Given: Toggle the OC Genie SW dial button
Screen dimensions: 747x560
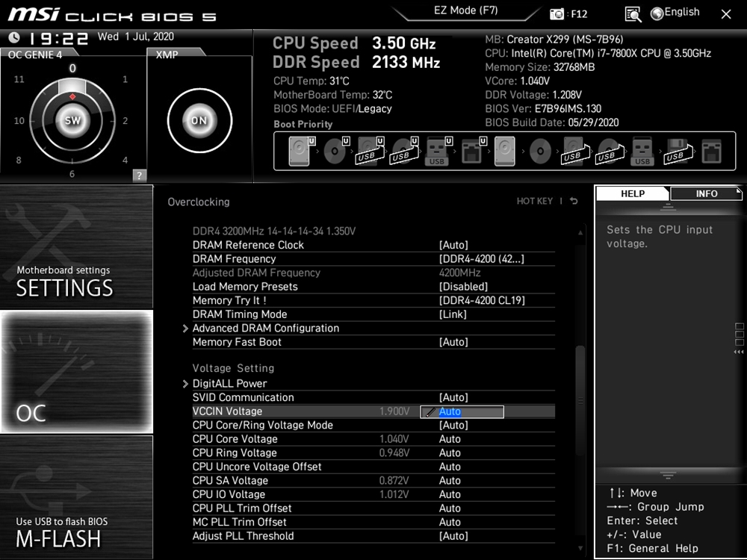Looking at the screenshot, I should pyautogui.click(x=72, y=120).
